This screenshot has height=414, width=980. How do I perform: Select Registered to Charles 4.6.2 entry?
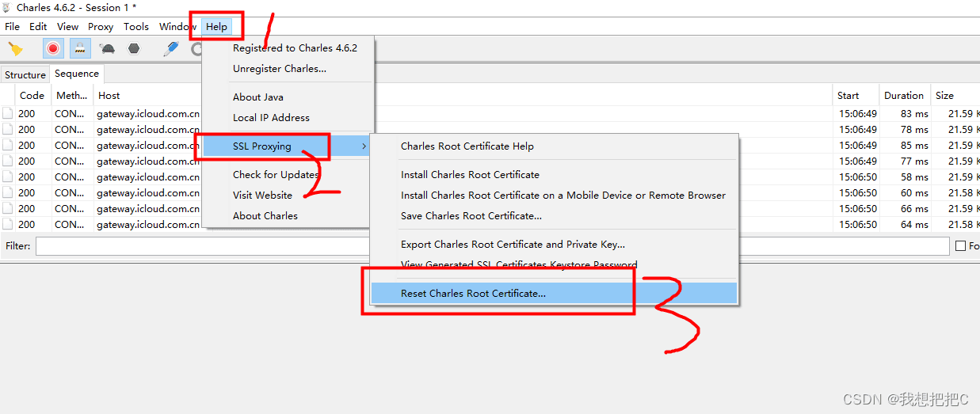click(x=295, y=47)
